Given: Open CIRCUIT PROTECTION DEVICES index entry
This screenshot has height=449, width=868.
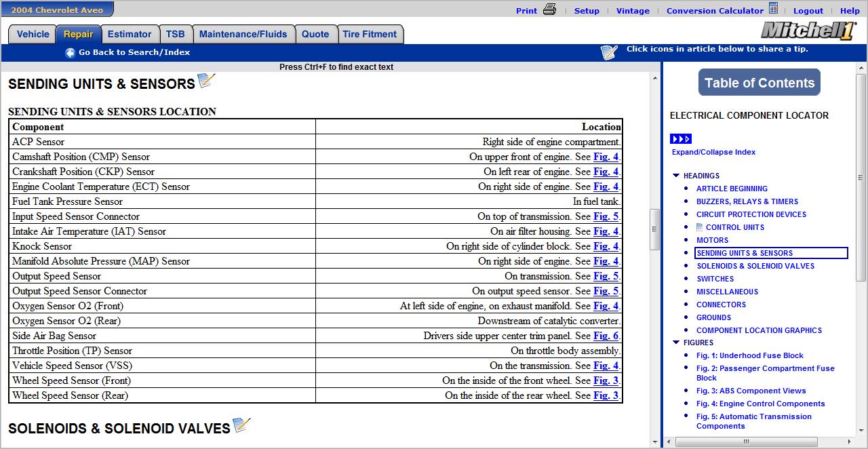Looking at the screenshot, I should [751, 214].
